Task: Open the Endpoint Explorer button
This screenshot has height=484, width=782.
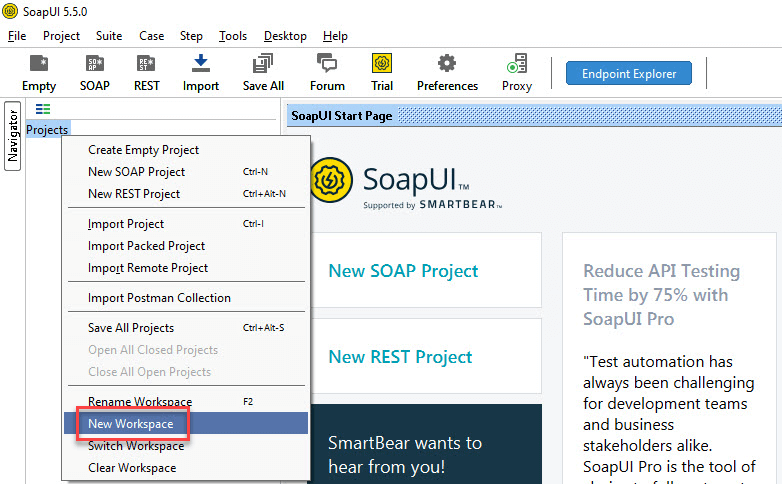Action: tap(629, 73)
